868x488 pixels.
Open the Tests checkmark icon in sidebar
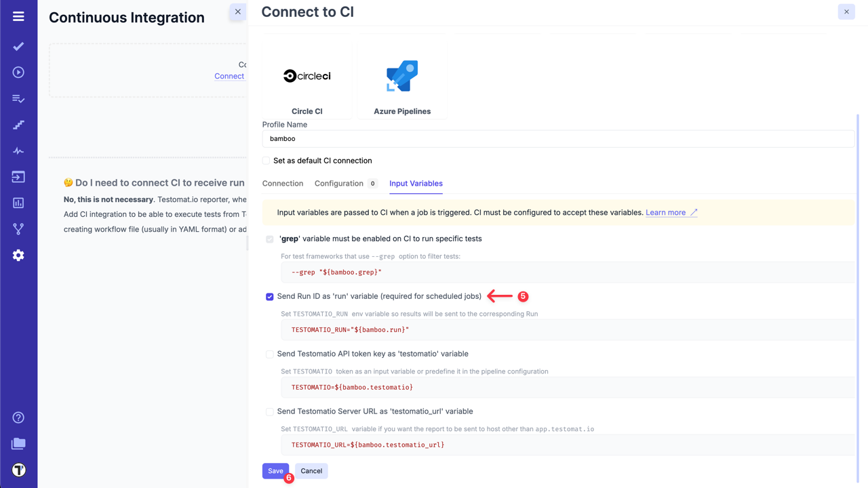[x=18, y=46]
